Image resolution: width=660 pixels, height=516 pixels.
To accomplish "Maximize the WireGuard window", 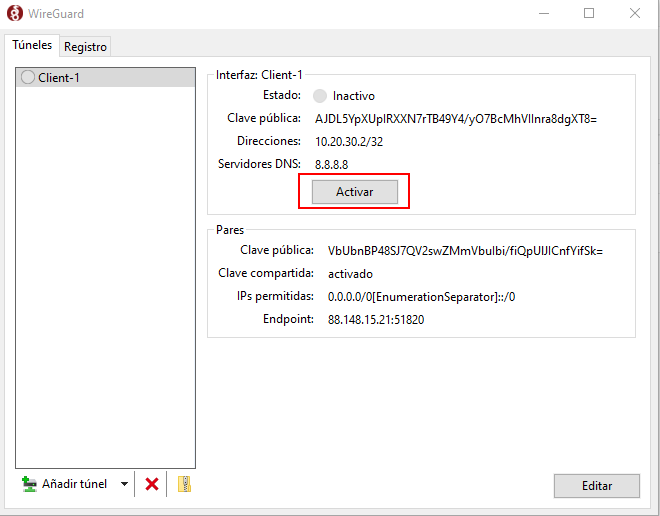I will 589,13.
